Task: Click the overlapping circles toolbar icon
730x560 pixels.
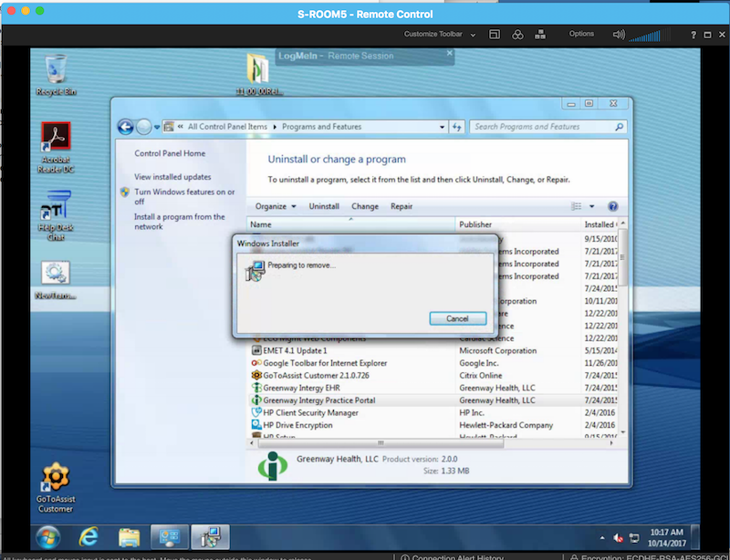Action: point(517,35)
